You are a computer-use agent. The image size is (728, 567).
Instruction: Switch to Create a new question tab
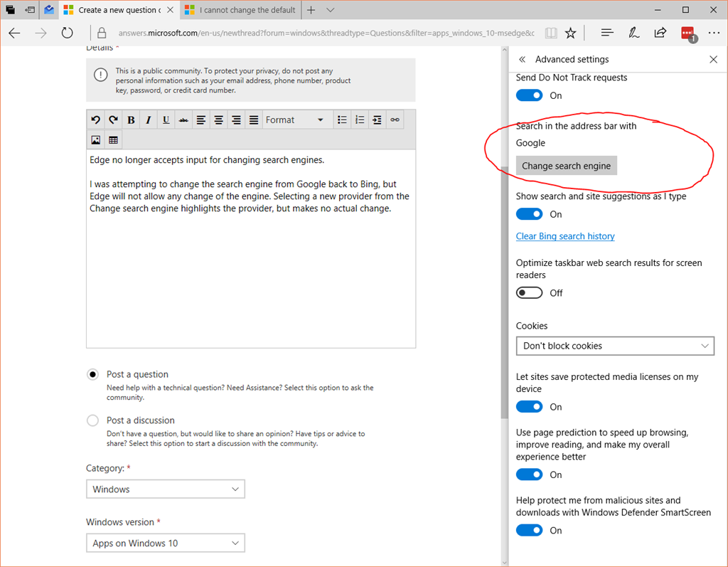pos(119,10)
